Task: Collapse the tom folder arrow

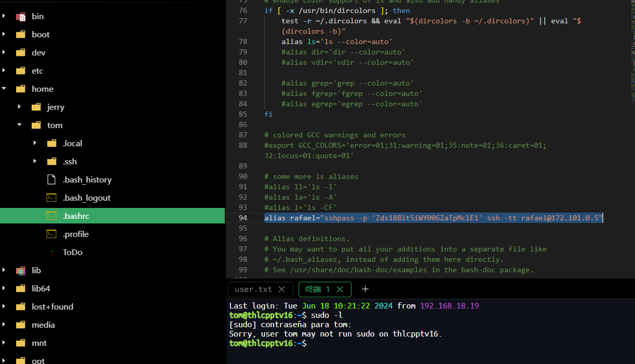Action: coord(20,125)
